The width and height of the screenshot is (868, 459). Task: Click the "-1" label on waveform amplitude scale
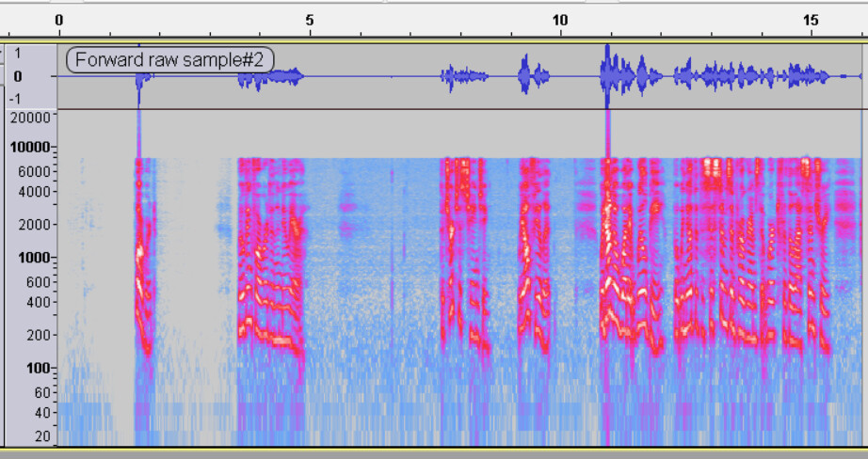tap(16, 99)
